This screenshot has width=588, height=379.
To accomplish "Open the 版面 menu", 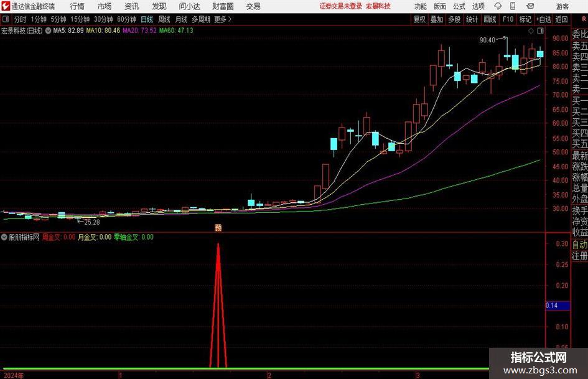I will 440,6.
